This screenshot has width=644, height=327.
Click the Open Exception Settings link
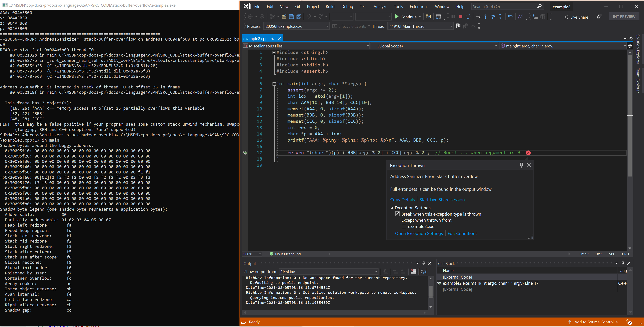pyautogui.click(x=419, y=233)
